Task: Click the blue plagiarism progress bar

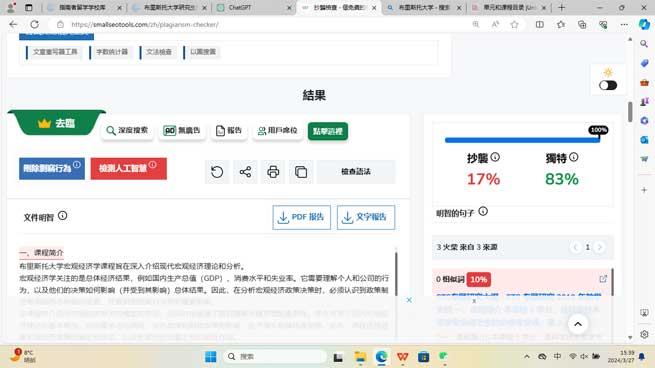Action: point(522,140)
